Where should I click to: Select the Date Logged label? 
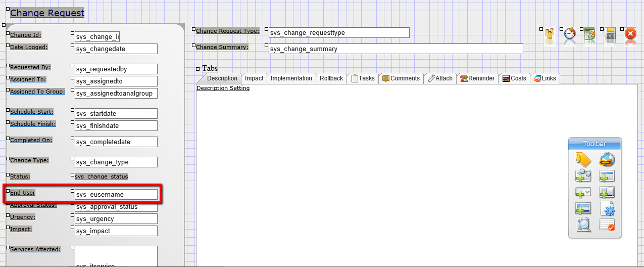coord(29,47)
